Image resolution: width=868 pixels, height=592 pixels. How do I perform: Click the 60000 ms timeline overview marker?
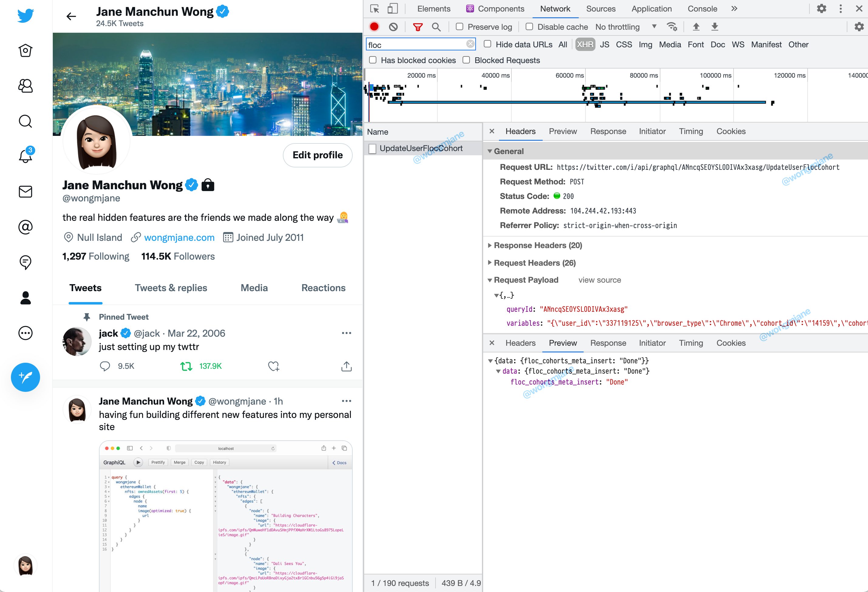[x=569, y=76]
